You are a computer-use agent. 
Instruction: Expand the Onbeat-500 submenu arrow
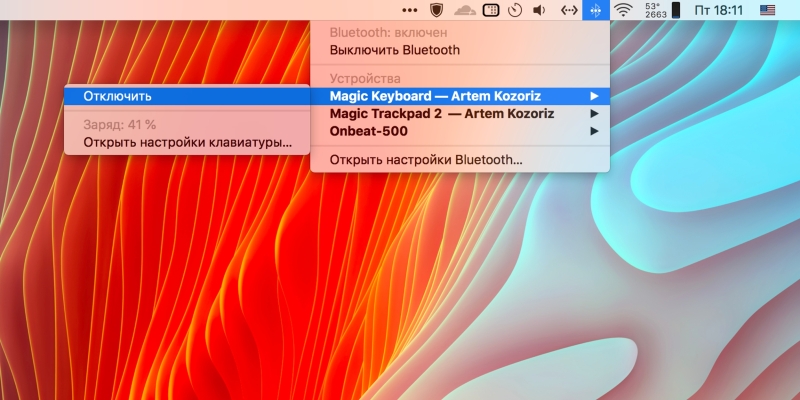pyautogui.click(x=594, y=131)
